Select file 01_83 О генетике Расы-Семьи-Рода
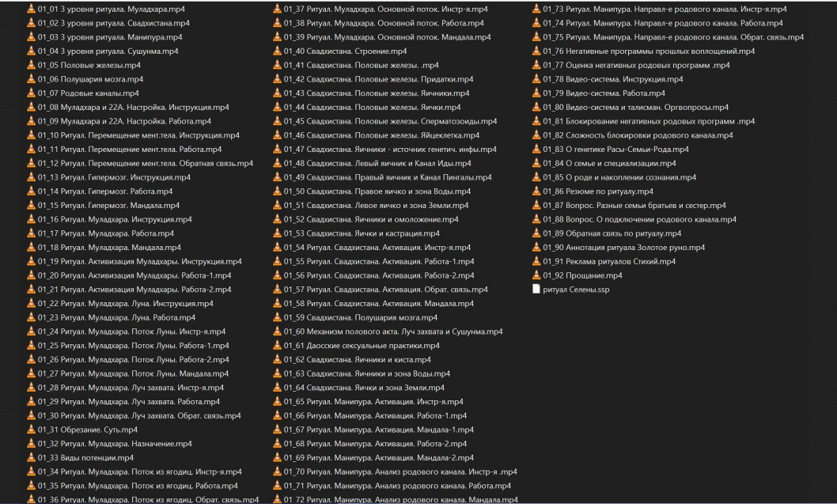Viewport: 837px width, 504px height. coord(615,150)
